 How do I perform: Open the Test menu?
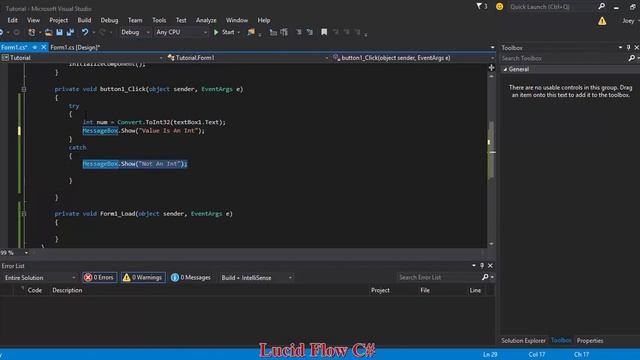tap(181, 20)
